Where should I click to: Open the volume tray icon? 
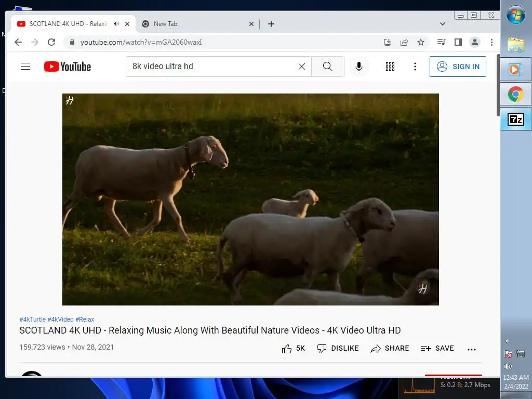point(508,366)
